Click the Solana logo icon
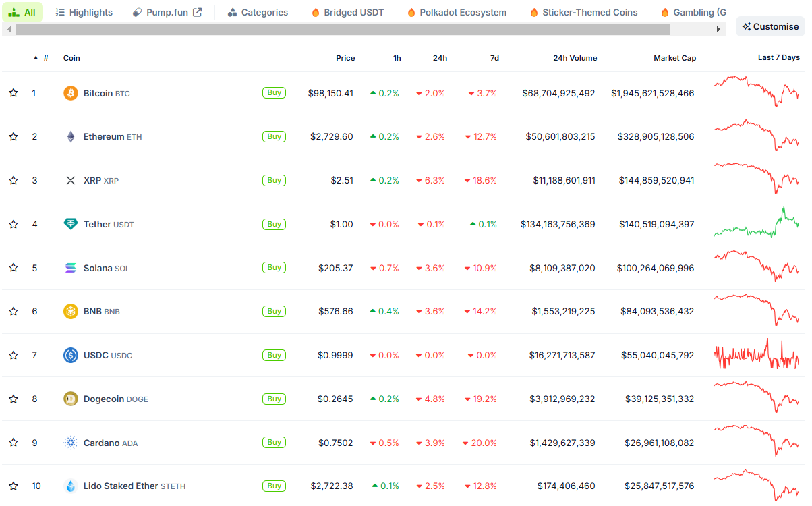Viewport: 812px width, 506px height. click(71, 268)
